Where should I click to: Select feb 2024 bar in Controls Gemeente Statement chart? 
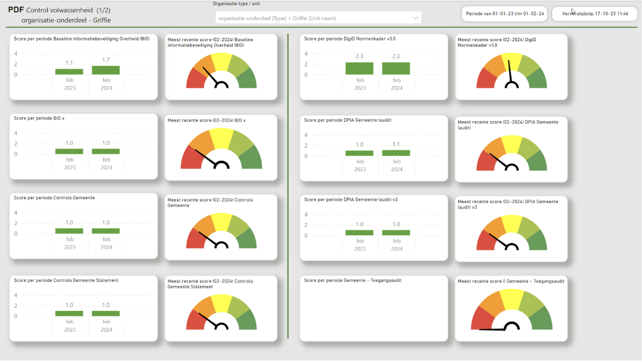pyautogui.click(x=106, y=314)
